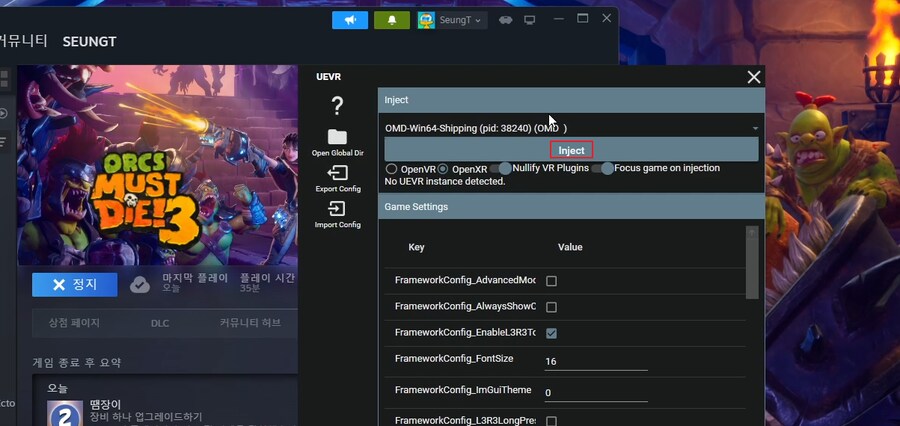Screen dimensions: 900x426
Task: Open the OMD-Win64-Shipping process dropdown
Action: coord(571,129)
